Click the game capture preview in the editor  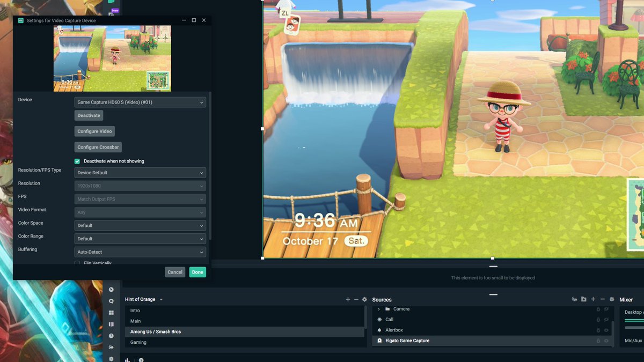[x=453, y=129]
